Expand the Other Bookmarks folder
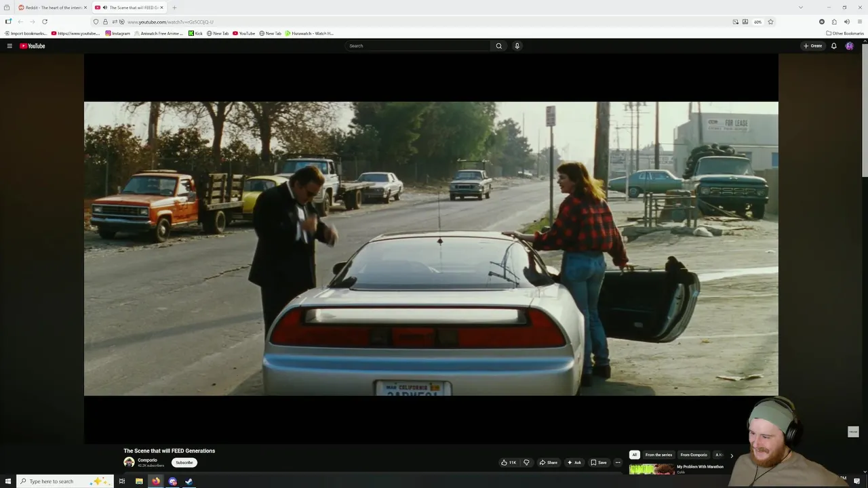 pos(845,33)
